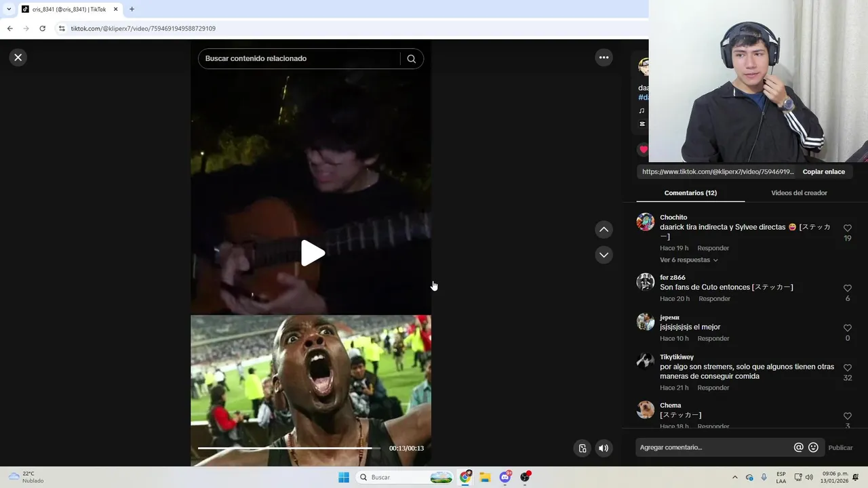Screen dimensions: 868x488
Task: Reply to fer z866's comment
Action: [x=715, y=299]
